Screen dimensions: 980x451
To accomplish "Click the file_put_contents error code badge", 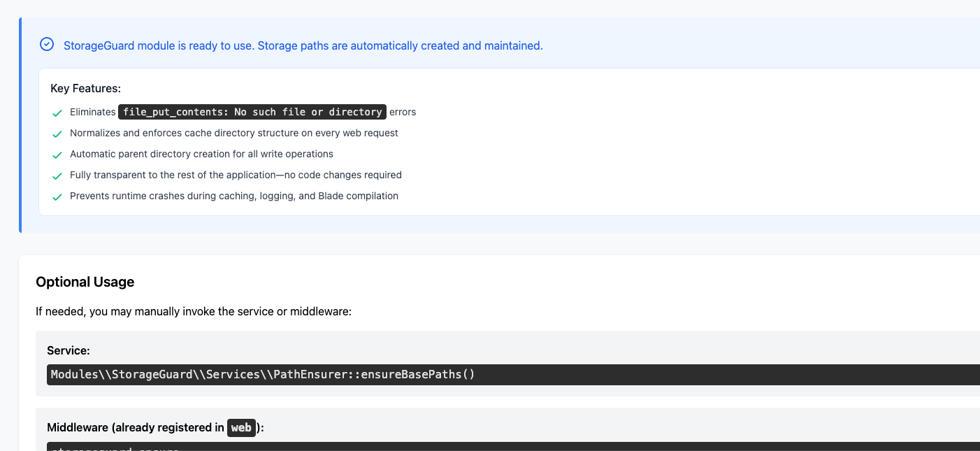I will coord(252,112).
